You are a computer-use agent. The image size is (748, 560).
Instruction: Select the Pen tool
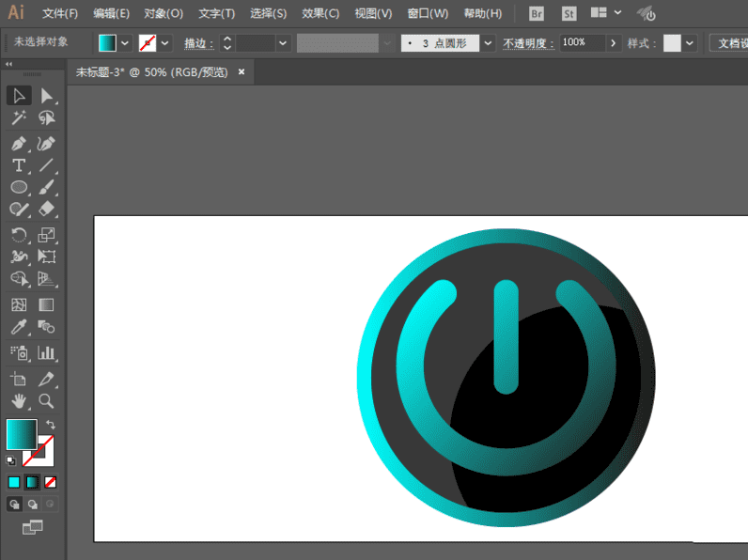tap(19, 144)
